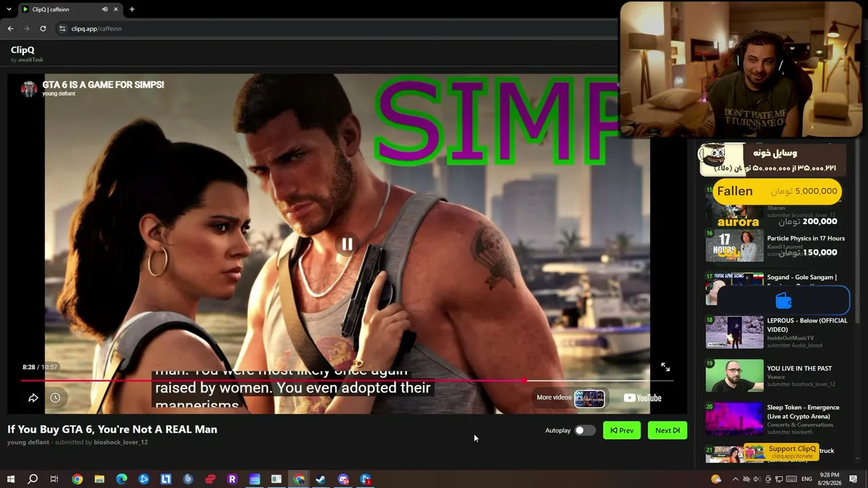Open the notification center icon
The image size is (868, 488).
tap(853, 479)
